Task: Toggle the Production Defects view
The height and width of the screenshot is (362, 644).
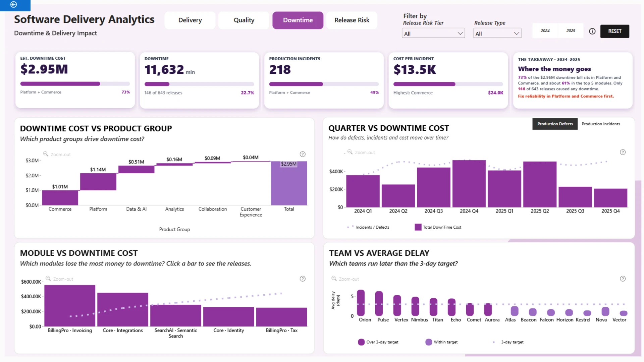Action: (x=555, y=124)
